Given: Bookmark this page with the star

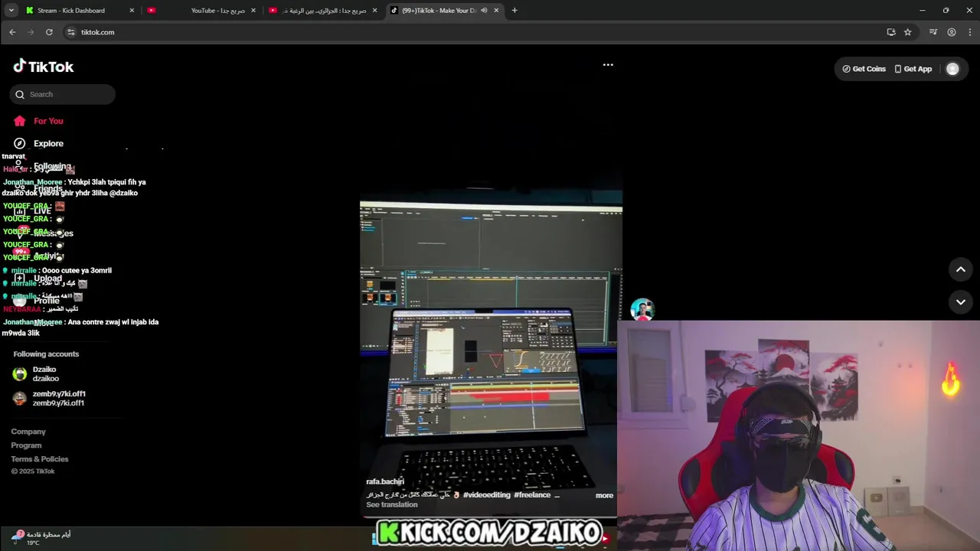Looking at the screenshot, I should point(908,32).
